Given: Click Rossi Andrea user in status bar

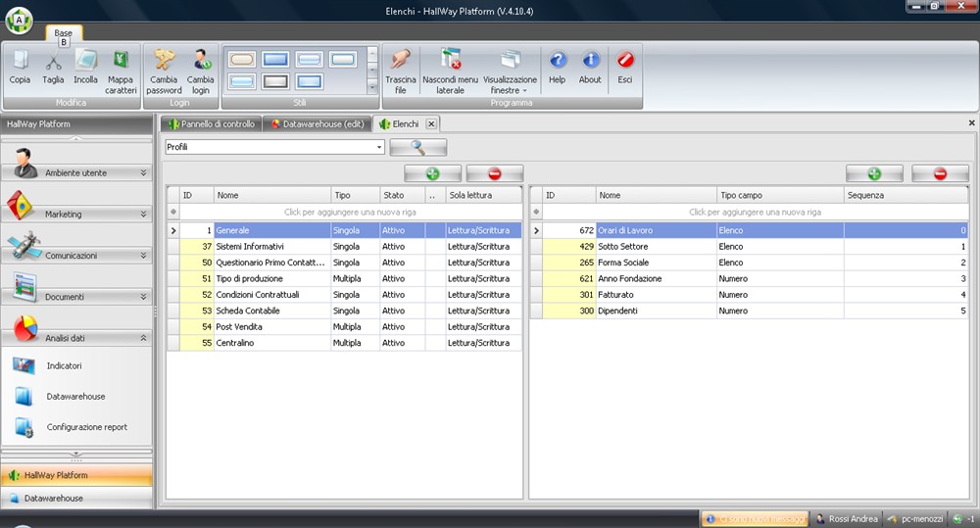Looking at the screenshot, I should click(847, 518).
